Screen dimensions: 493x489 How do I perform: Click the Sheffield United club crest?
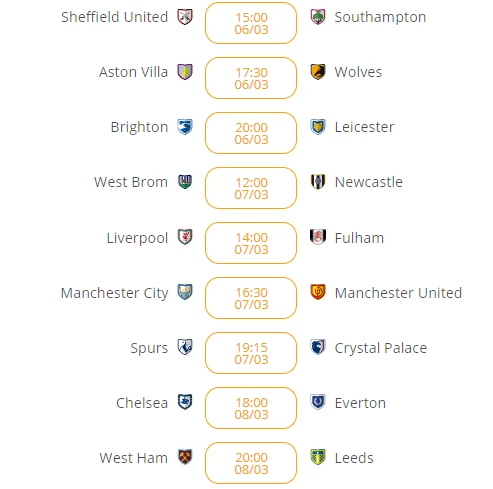point(185,17)
